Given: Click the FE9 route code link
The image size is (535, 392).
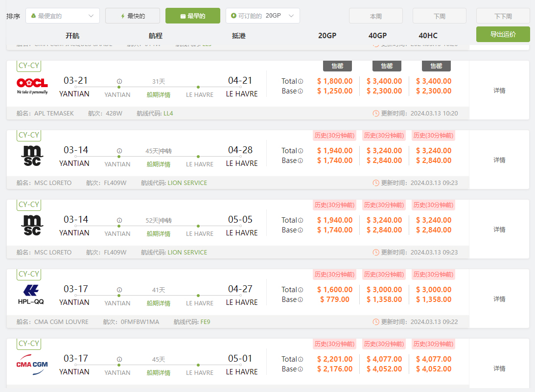Looking at the screenshot, I should click(205, 322).
